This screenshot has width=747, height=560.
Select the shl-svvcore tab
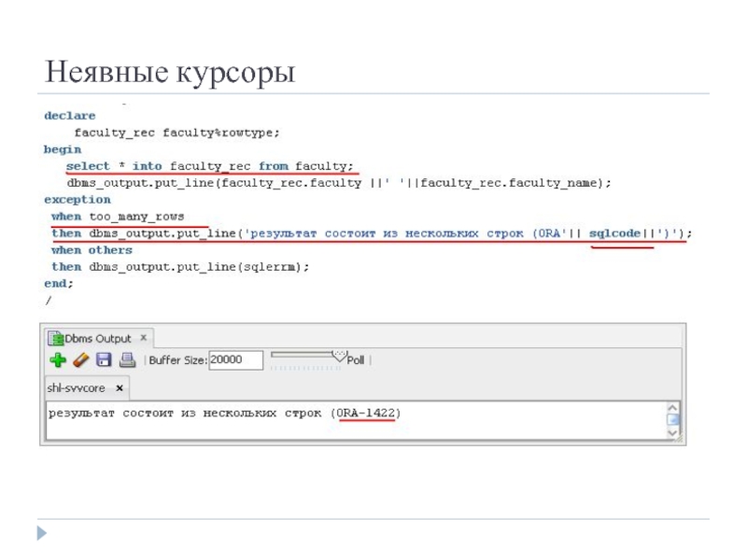[77, 387]
